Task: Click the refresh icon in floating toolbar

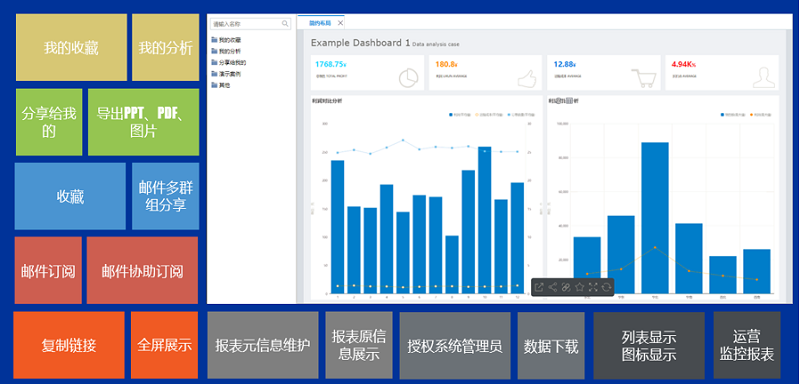Action: point(606,287)
